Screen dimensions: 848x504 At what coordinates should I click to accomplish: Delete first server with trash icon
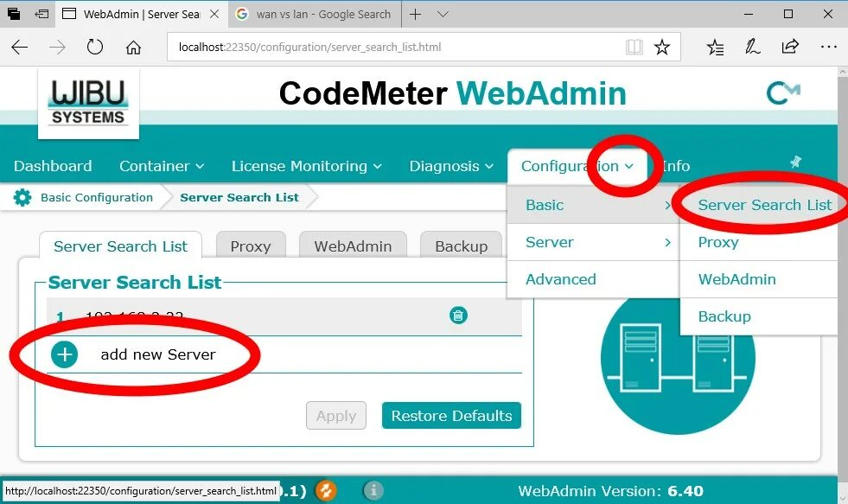[x=458, y=316]
